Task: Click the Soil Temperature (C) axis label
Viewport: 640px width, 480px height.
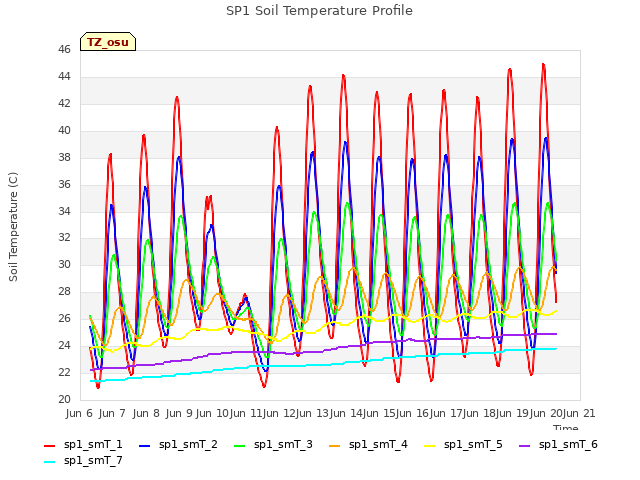Action: 13,227
